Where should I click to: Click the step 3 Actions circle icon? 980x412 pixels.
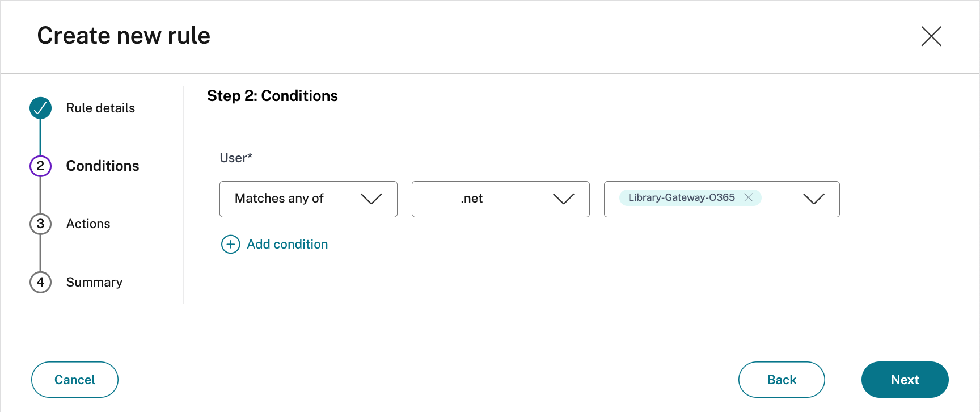click(40, 224)
